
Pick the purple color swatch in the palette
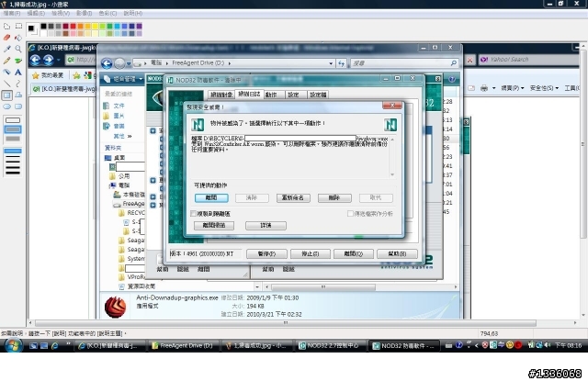(139, 27)
